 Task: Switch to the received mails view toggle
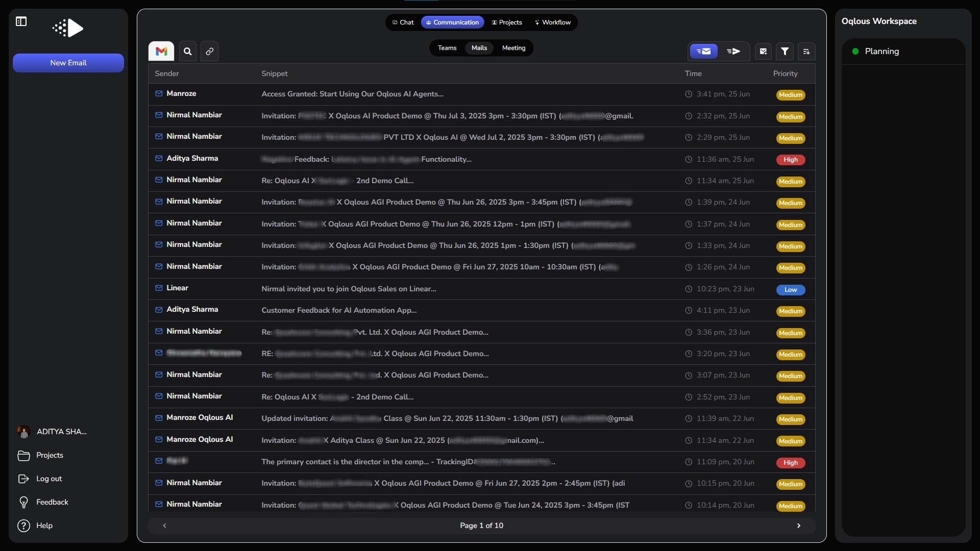[x=704, y=51]
